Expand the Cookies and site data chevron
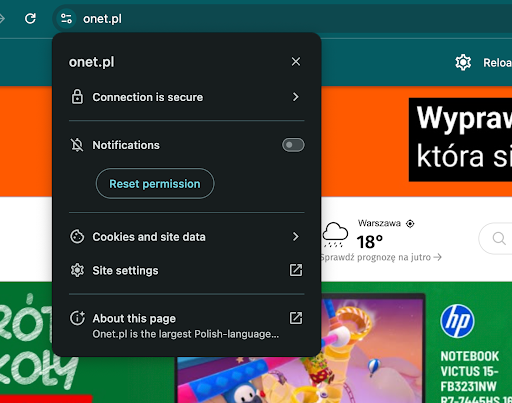Screen dimensions: 512x403 point(296,237)
